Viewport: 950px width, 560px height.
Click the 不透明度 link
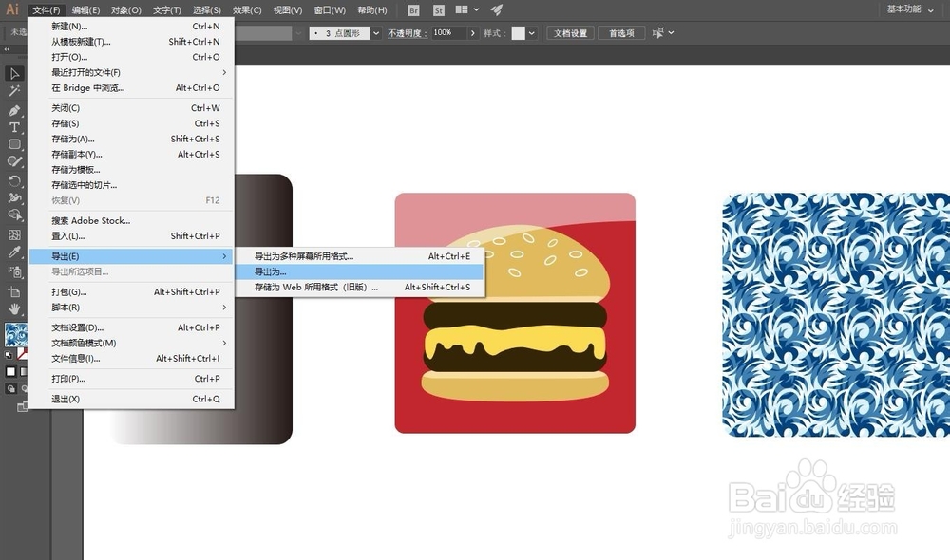[x=408, y=33]
